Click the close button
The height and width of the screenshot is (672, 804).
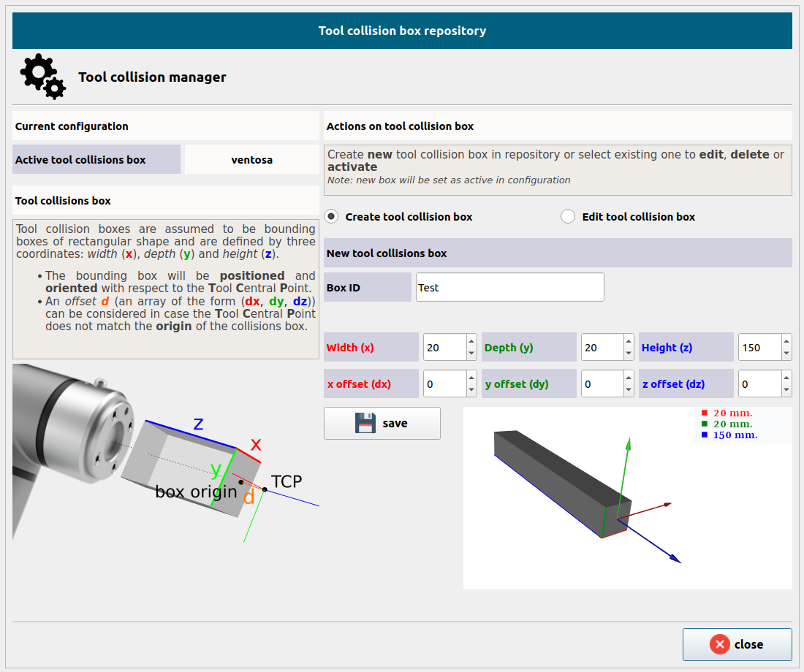click(737, 644)
